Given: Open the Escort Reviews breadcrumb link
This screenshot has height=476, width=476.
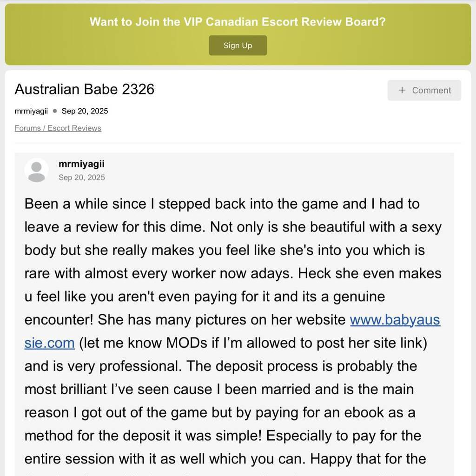Looking at the screenshot, I should coord(74,128).
